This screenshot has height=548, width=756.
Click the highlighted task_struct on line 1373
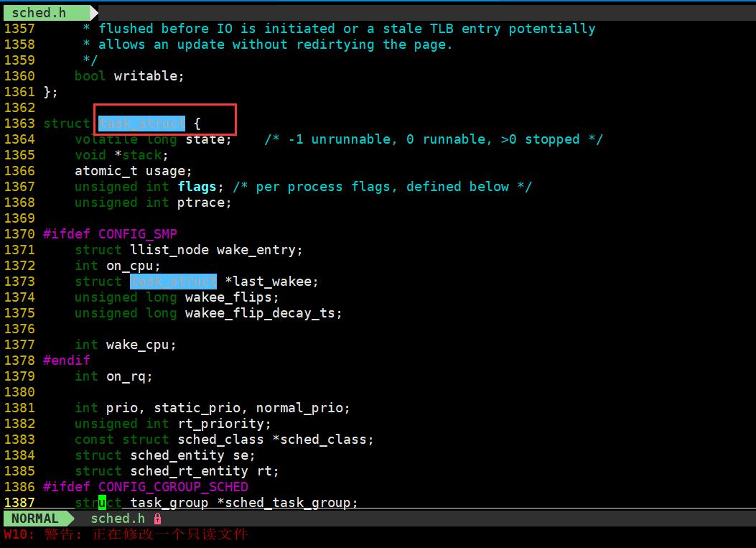[172, 281]
